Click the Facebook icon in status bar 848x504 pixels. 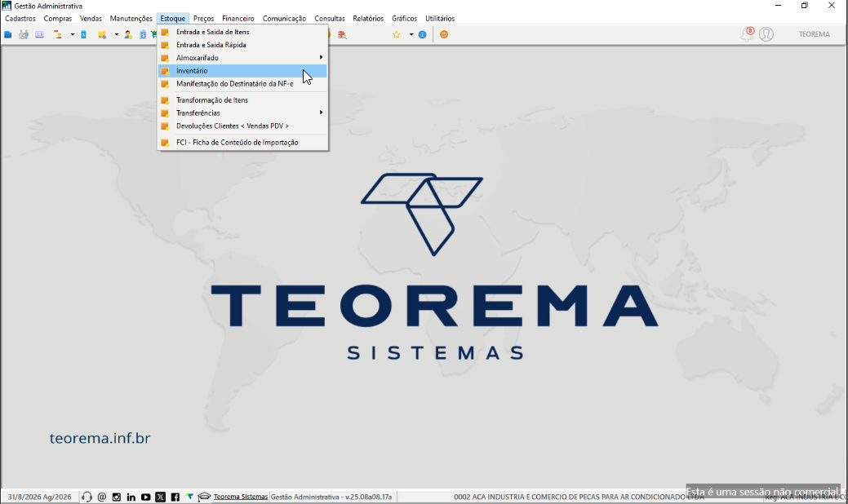pos(175,497)
